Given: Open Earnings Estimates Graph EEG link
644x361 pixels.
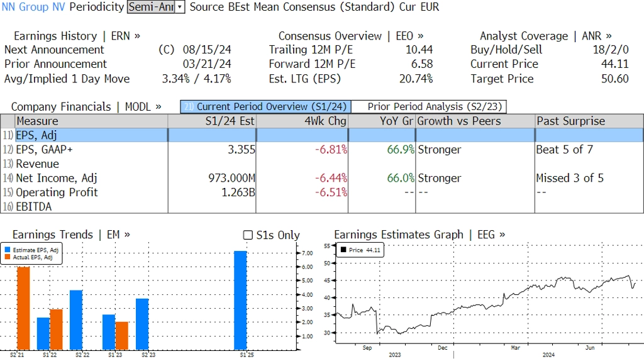Looking at the screenshot, I should pyautogui.click(x=419, y=235).
